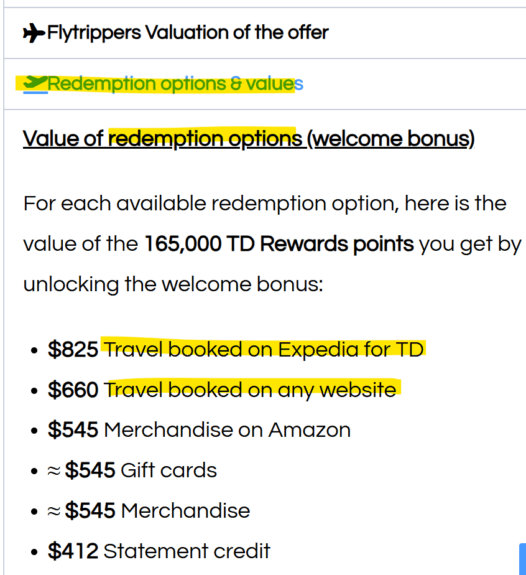Click $545 Merchandise on Amazon entry

pos(199,430)
